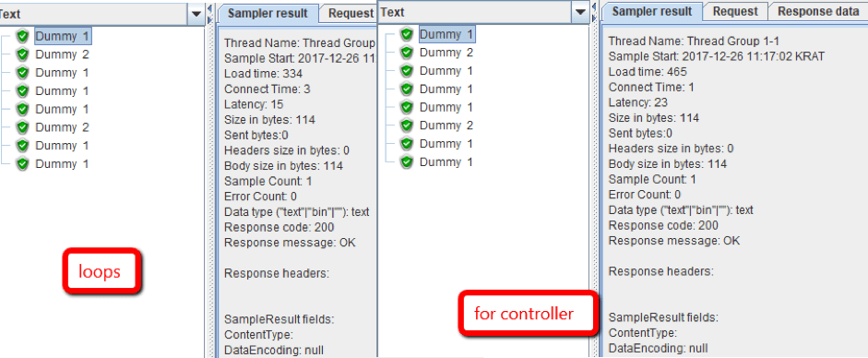The height and width of the screenshot is (358, 868).
Task: Select the Connect Time: 1 line
Action: (x=651, y=87)
